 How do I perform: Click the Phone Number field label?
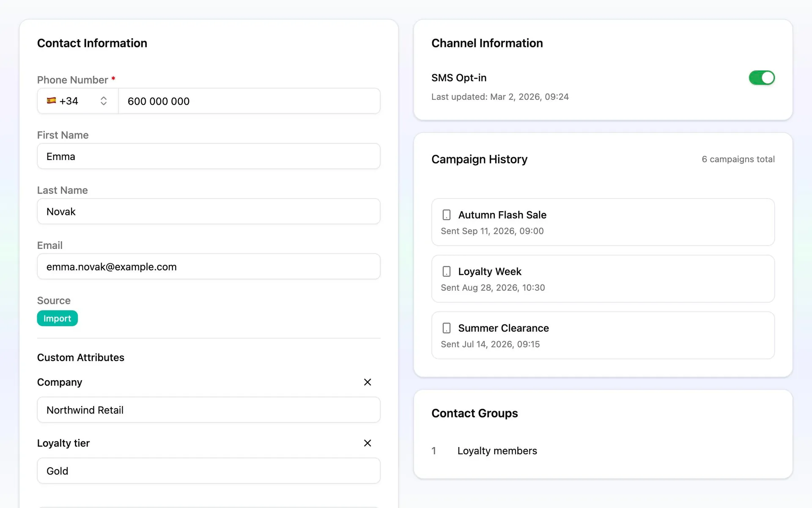(x=73, y=80)
